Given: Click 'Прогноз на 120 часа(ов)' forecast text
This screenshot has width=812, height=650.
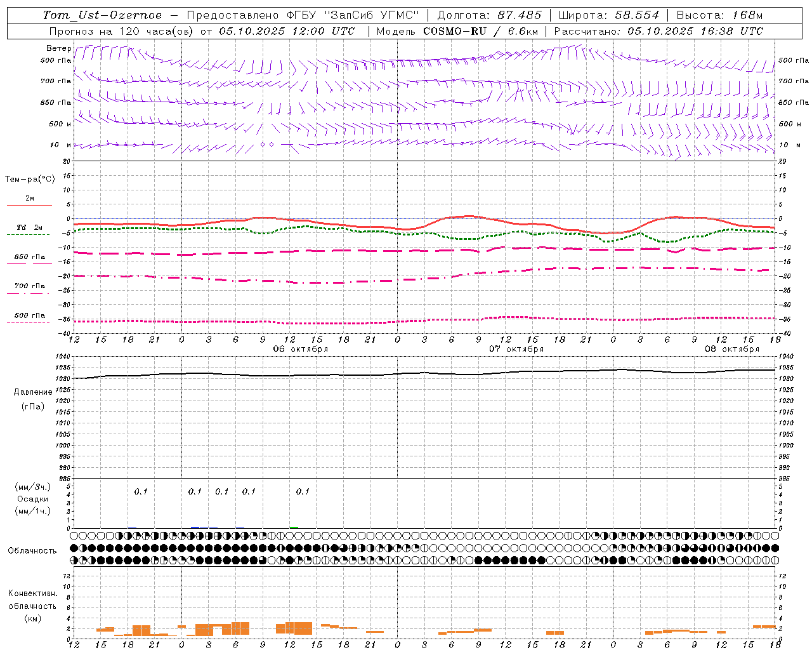Looking at the screenshot, I should (x=122, y=31).
